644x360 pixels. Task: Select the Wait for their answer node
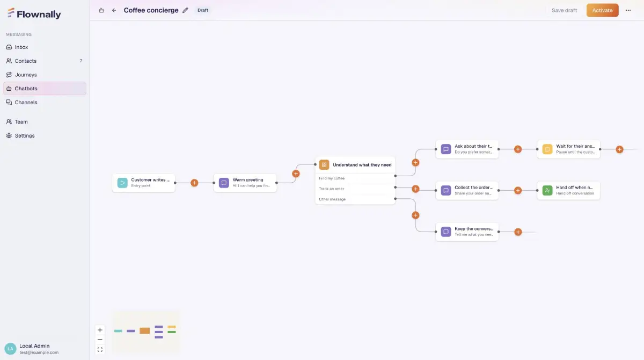point(568,149)
